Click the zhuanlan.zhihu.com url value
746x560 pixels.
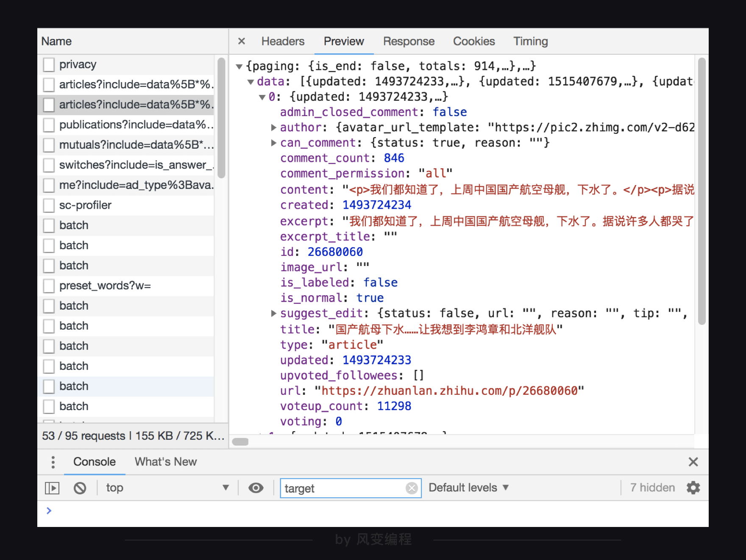coord(449,391)
